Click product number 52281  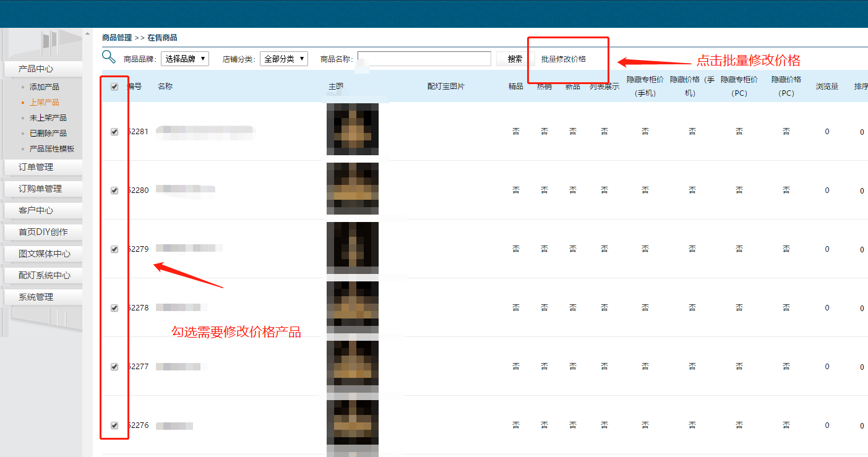click(138, 132)
